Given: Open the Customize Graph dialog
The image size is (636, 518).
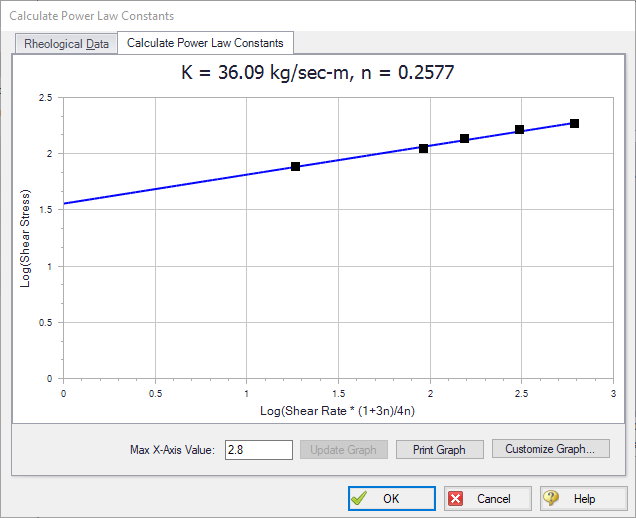Looking at the screenshot, I should coord(549,450).
